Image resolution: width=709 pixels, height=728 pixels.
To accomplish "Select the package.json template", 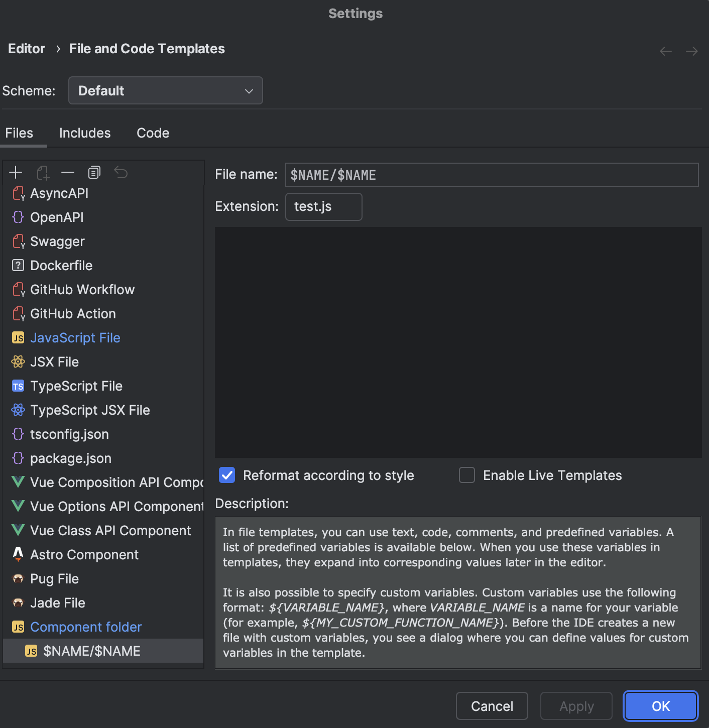I will tap(103, 458).
